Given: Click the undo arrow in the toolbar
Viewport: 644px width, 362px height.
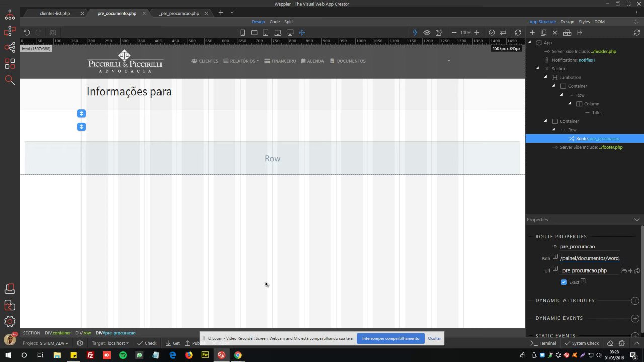Looking at the screenshot, I should point(27,32).
